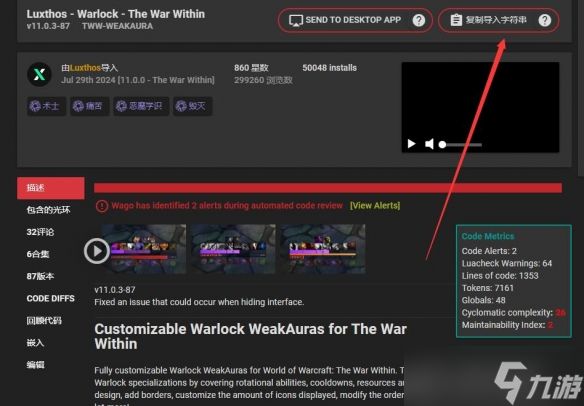Click the Maintainability Index metric
This screenshot has height=406, width=584.
tap(507, 325)
